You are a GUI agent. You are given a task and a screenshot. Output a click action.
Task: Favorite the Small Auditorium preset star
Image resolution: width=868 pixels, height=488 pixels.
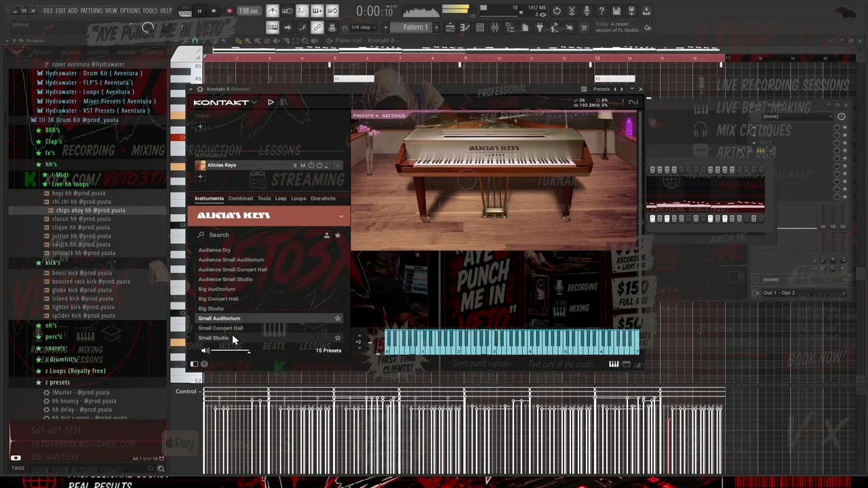pyautogui.click(x=337, y=318)
